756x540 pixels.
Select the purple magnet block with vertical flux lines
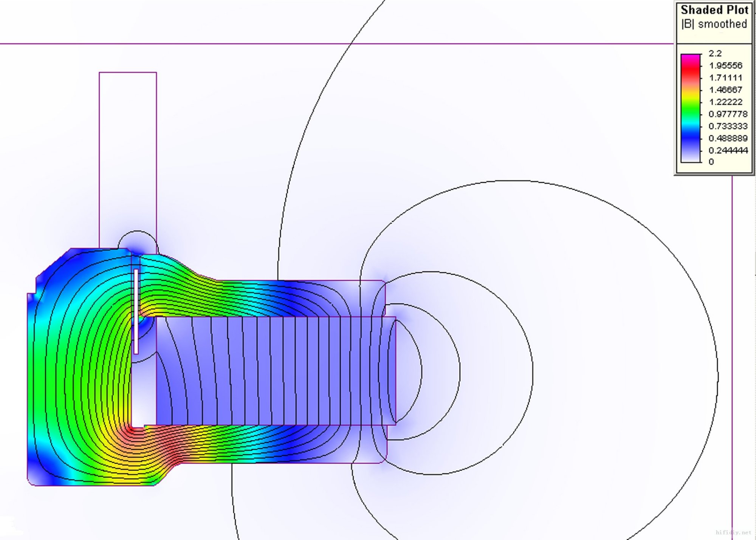tap(276, 371)
